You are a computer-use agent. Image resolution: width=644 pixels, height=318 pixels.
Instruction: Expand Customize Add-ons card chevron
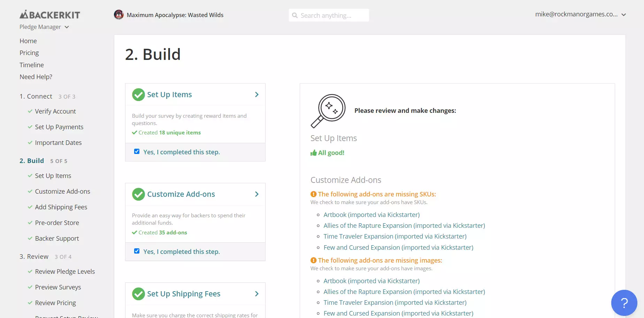(x=257, y=194)
